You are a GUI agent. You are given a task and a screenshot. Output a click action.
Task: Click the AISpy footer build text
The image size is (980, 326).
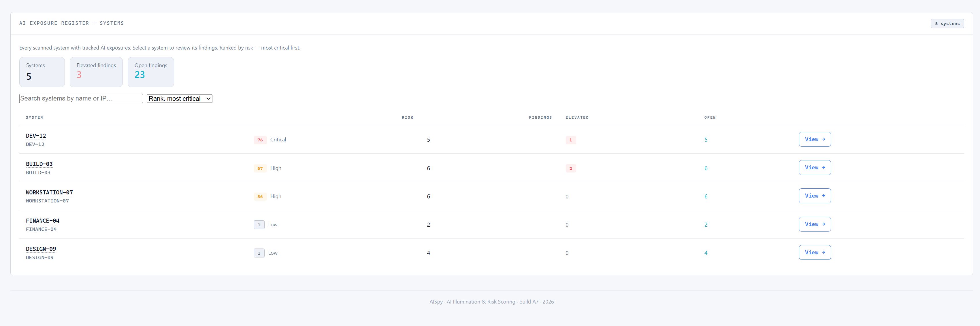[x=491, y=302]
